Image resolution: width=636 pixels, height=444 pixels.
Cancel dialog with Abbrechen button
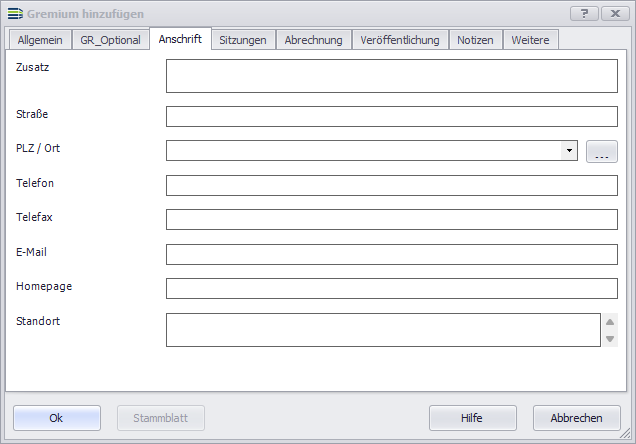[577, 418]
